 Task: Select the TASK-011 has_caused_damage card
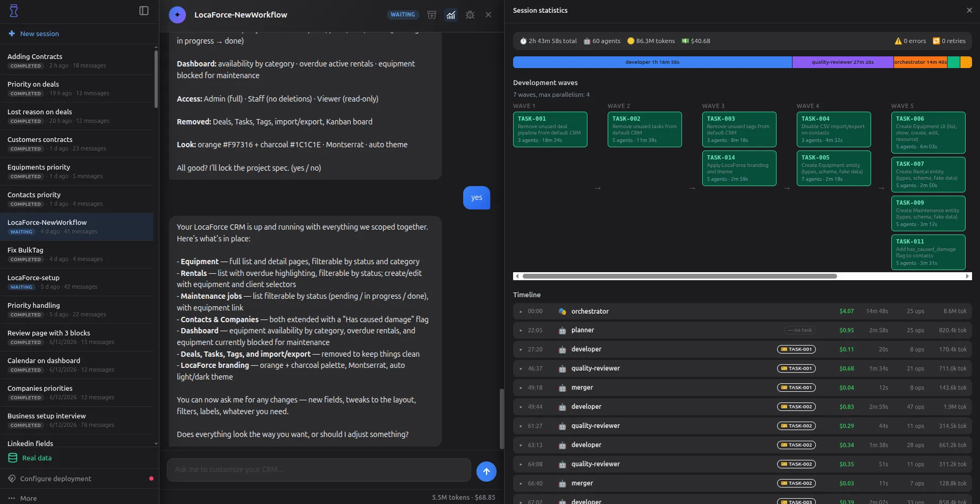tap(928, 252)
